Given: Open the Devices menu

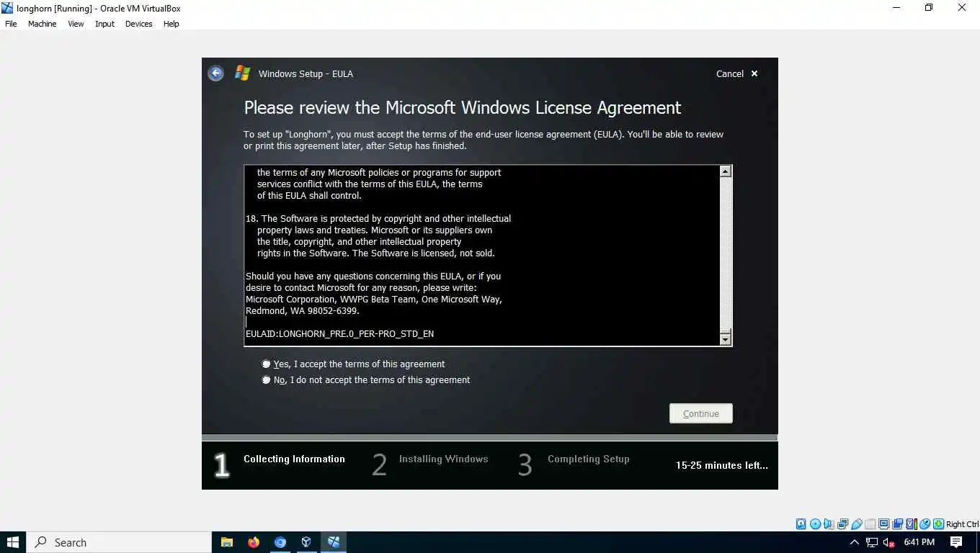Looking at the screenshot, I should click(138, 24).
